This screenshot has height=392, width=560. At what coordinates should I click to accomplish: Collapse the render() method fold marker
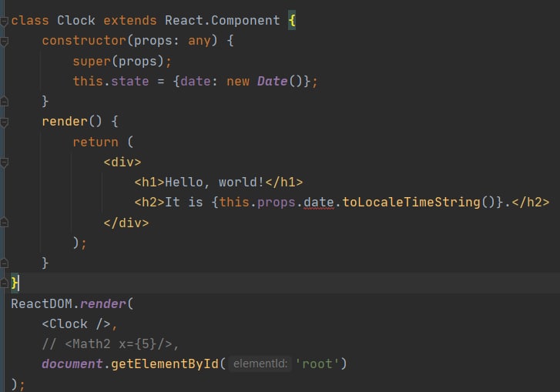tap(4, 122)
